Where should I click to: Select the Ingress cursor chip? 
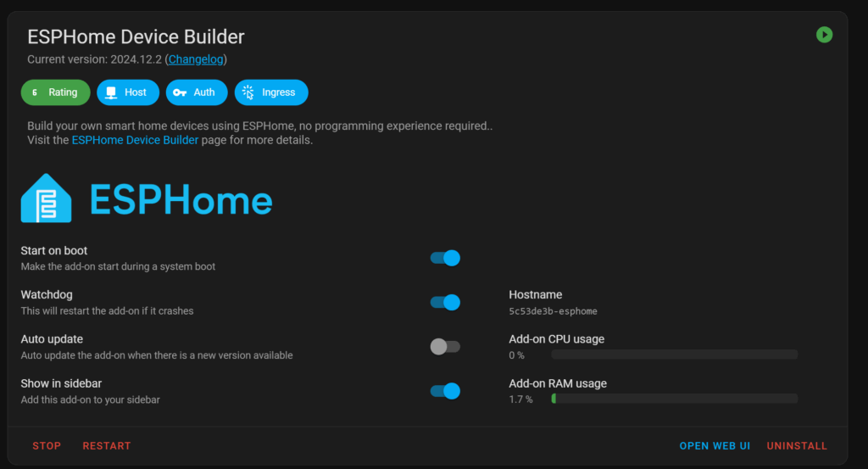click(x=271, y=92)
